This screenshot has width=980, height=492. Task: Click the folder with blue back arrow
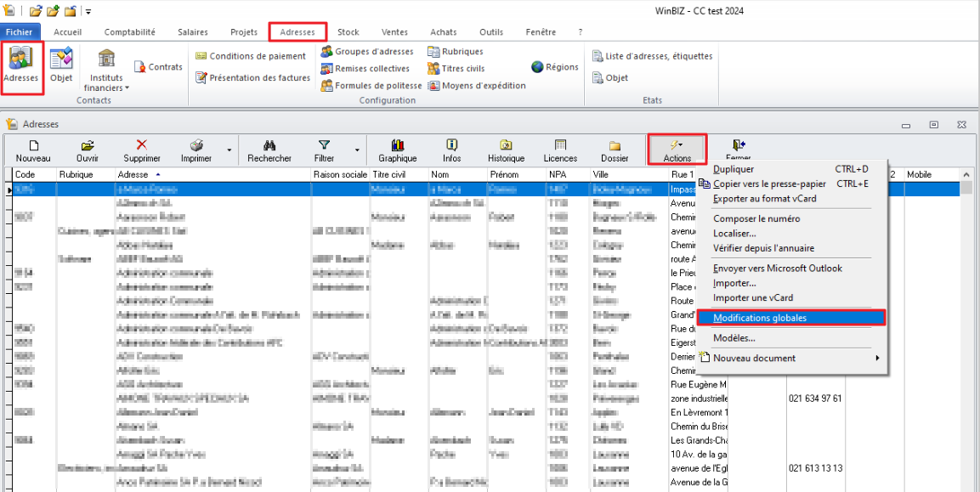point(70,11)
